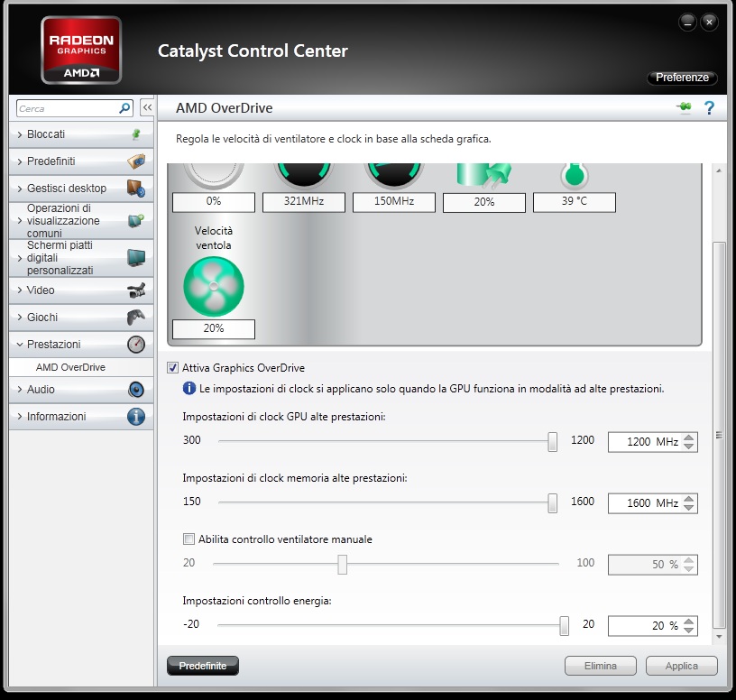Decrease GPU clock MHz with down arrow
This screenshot has width=736, height=700.
coord(688,446)
